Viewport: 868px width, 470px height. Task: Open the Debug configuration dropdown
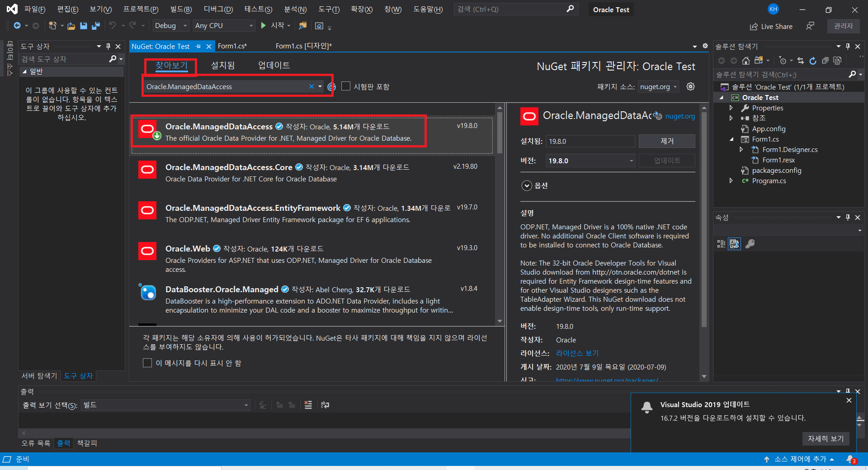pos(170,26)
